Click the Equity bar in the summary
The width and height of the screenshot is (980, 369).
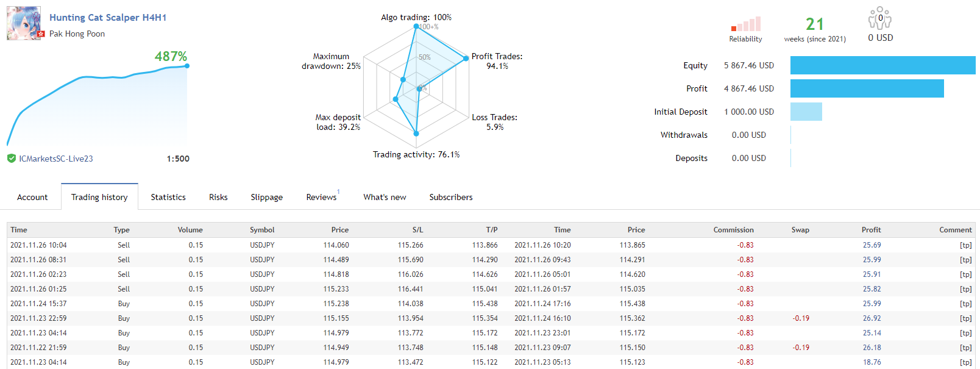882,65
